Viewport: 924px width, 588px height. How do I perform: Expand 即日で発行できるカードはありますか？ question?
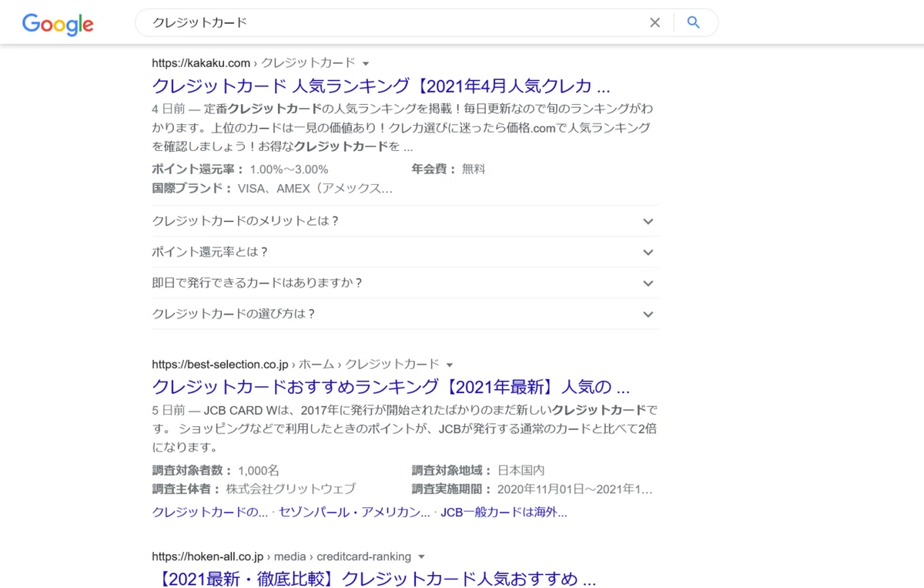(x=405, y=283)
